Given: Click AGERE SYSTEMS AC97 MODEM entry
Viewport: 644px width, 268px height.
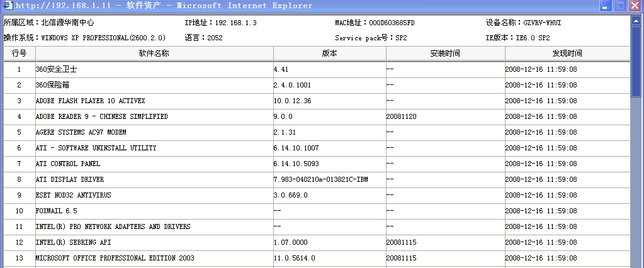Looking at the screenshot, I should tap(81, 132).
